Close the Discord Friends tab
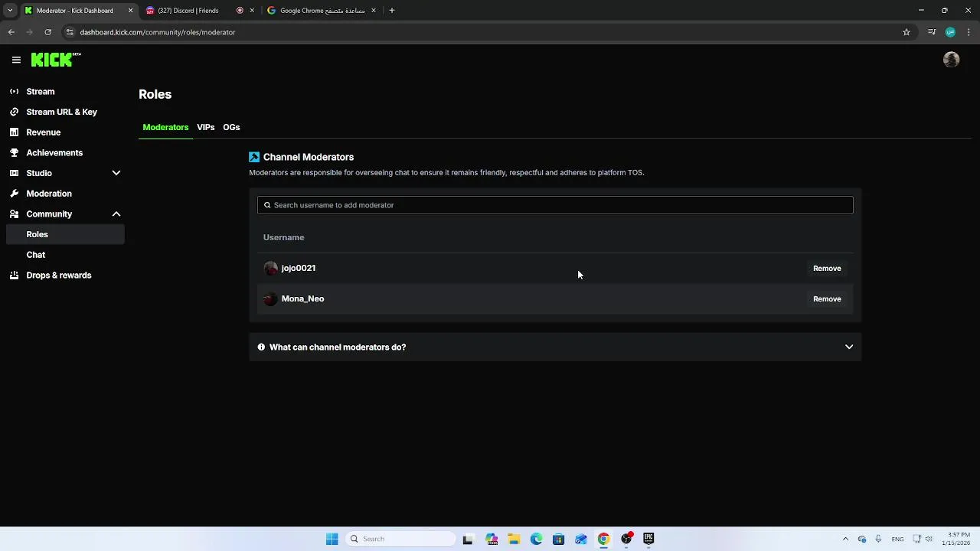Screen dimensions: 980x551 click(252, 11)
